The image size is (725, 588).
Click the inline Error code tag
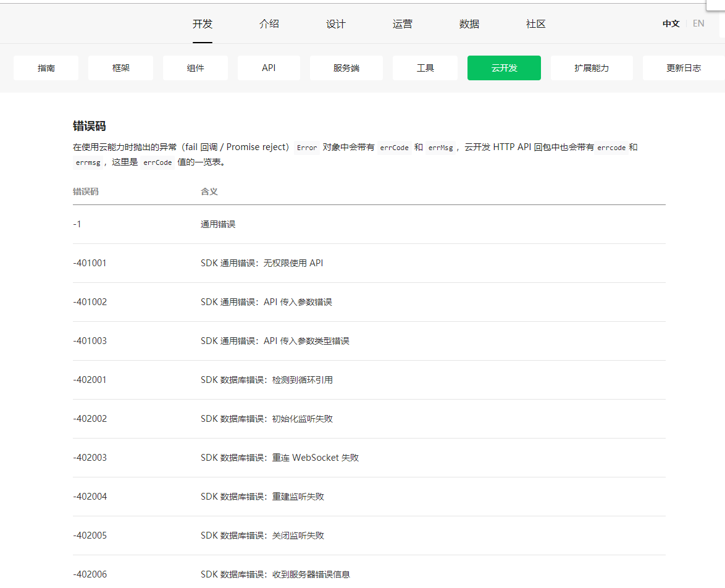tap(307, 148)
